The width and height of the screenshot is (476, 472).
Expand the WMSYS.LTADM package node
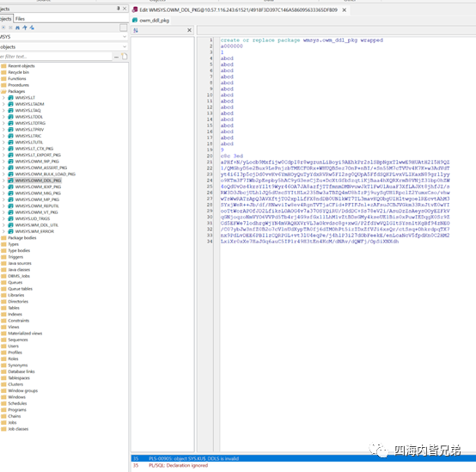tap(3, 104)
